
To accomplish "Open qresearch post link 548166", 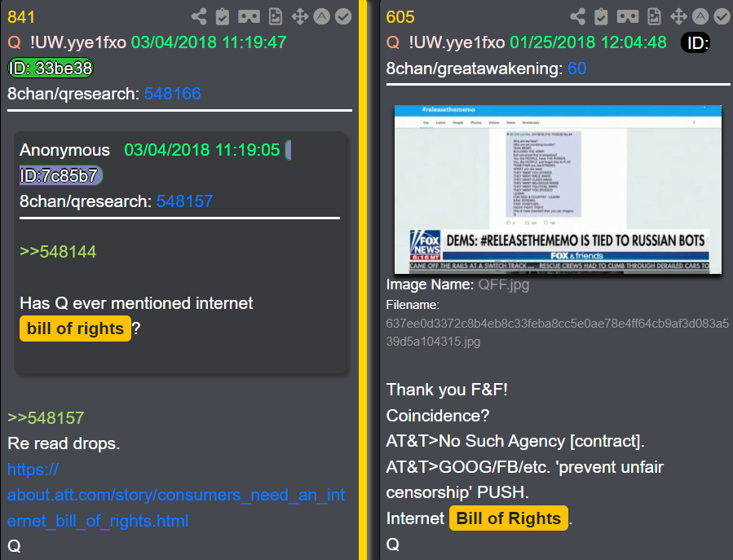I will click(173, 94).
